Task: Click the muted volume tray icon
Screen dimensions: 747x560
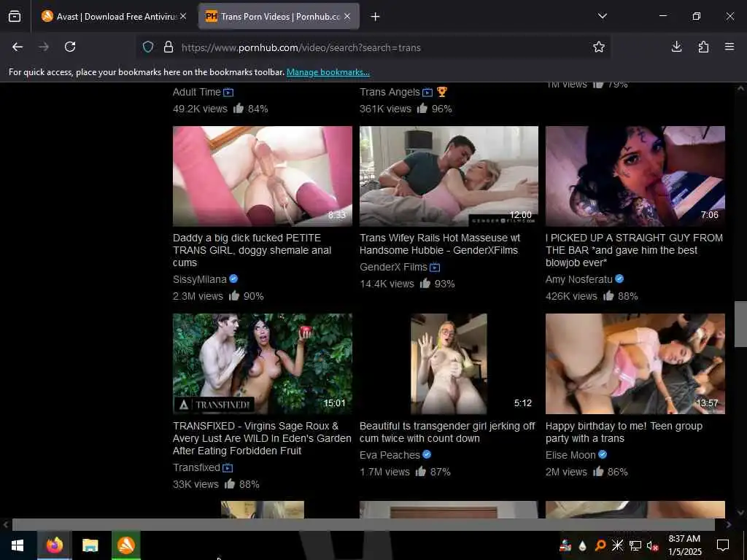Action: 652,545
